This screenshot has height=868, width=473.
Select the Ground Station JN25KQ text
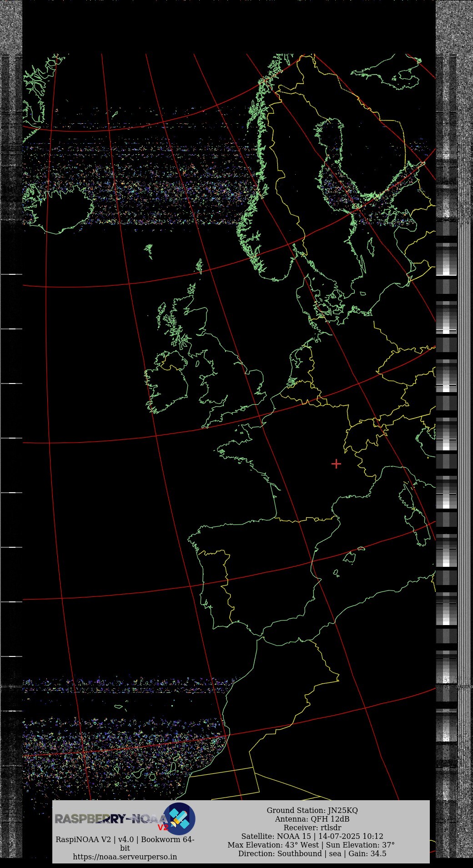pos(312,810)
